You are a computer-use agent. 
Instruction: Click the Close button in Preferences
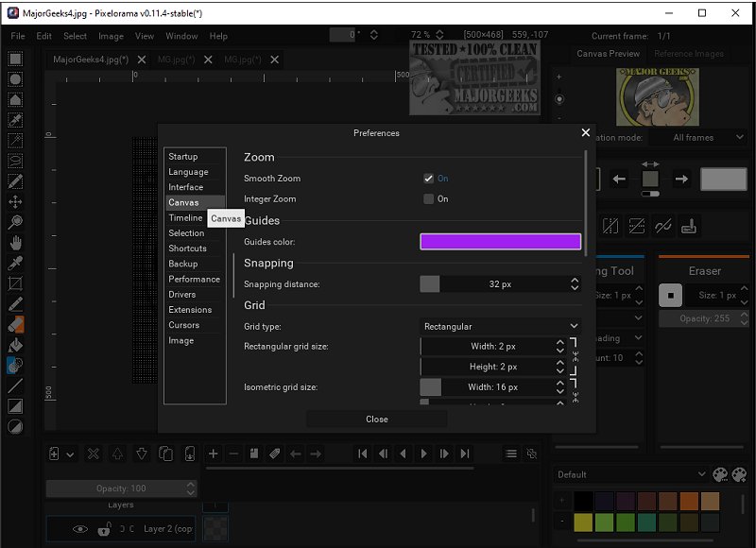[376, 419]
